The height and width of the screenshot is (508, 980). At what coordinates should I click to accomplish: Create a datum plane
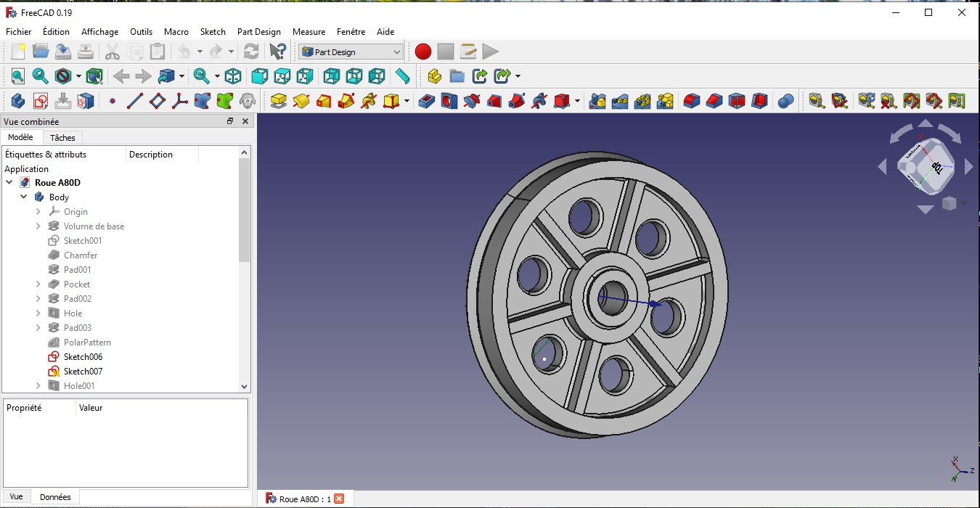pos(158,101)
